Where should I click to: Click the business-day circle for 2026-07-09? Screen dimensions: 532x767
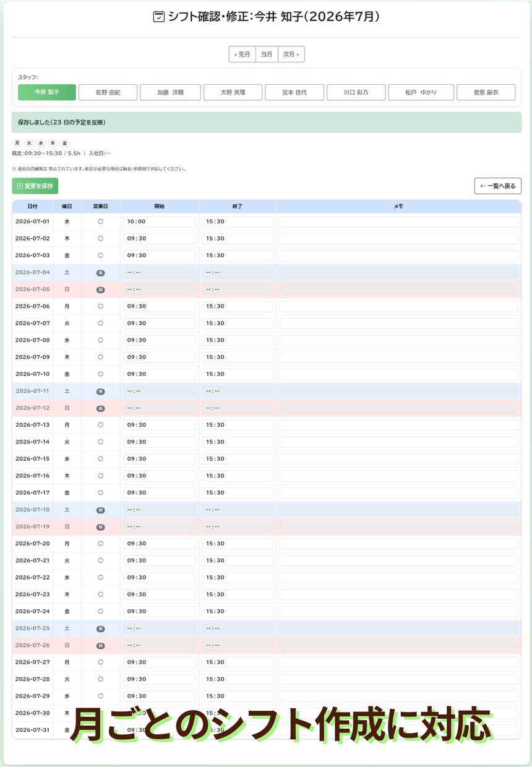[100, 357]
